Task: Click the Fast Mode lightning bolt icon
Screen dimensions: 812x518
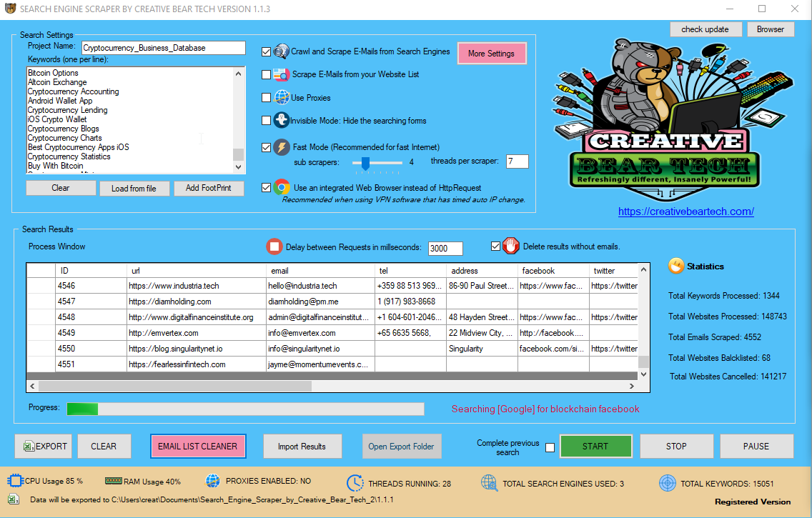Action: tap(281, 146)
